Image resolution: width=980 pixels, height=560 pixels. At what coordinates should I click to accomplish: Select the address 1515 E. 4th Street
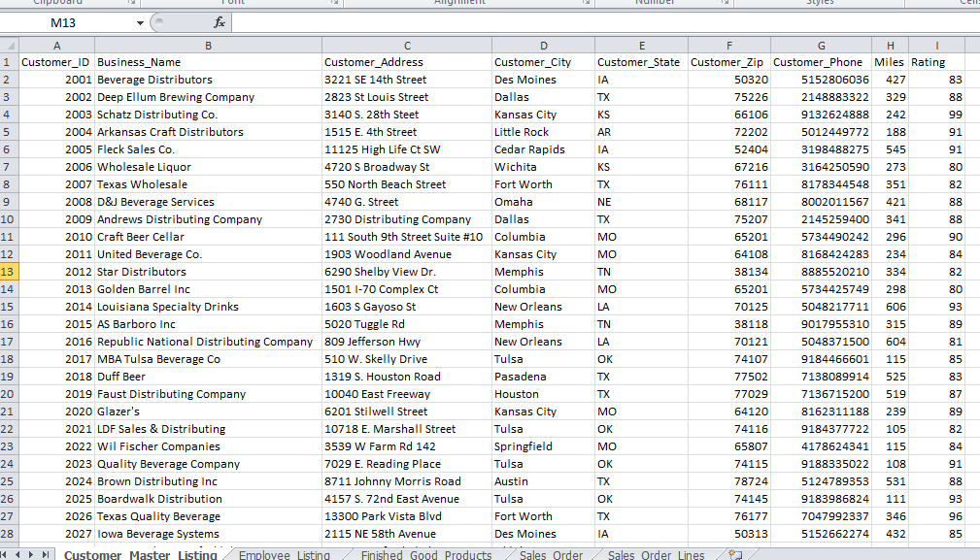(407, 132)
